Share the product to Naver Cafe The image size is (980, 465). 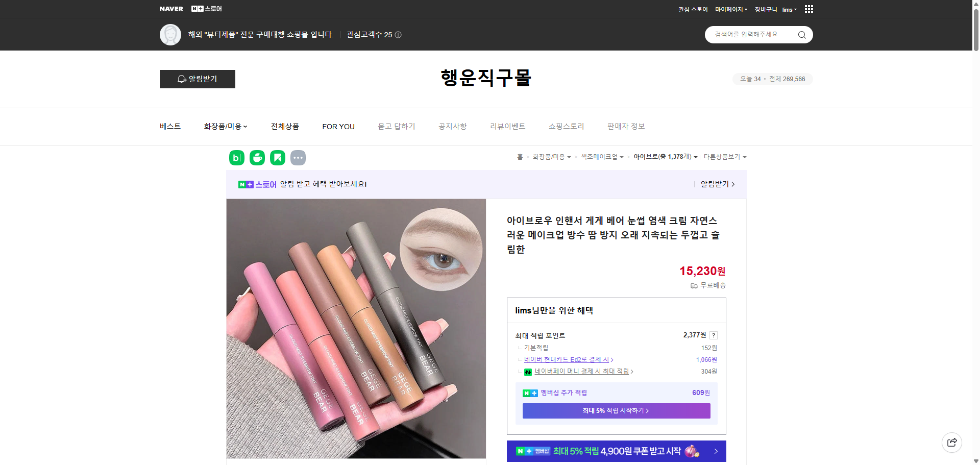click(257, 158)
